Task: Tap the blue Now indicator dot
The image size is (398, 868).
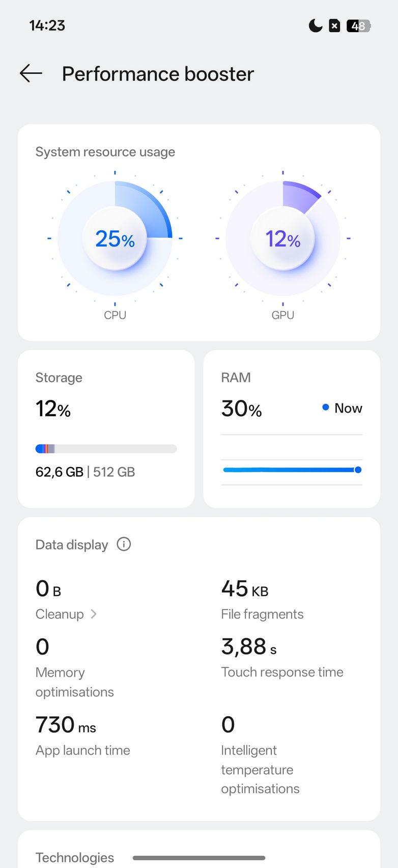Action: coord(326,408)
